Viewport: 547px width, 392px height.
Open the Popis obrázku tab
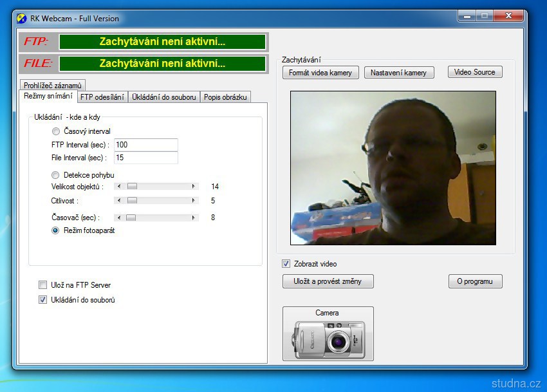pyautogui.click(x=225, y=97)
